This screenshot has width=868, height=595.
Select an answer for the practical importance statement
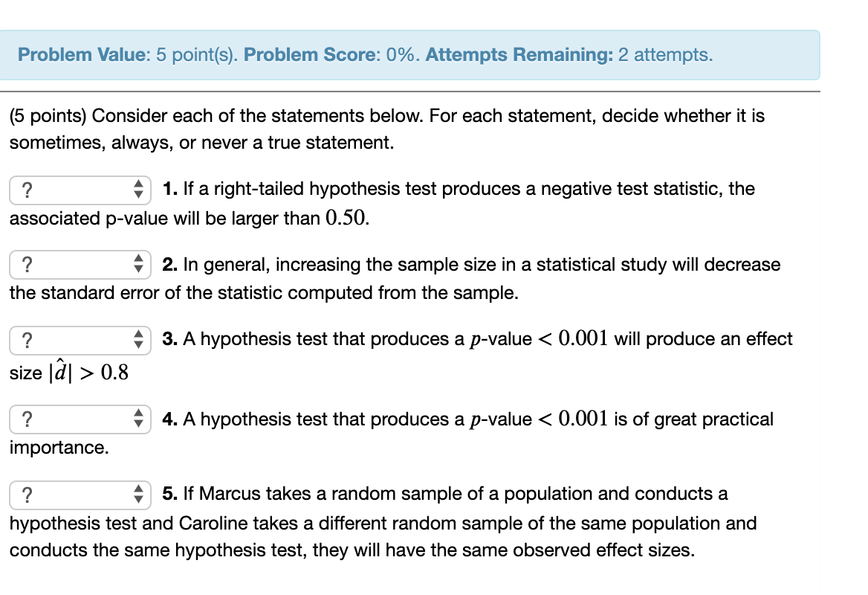point(80,419)
